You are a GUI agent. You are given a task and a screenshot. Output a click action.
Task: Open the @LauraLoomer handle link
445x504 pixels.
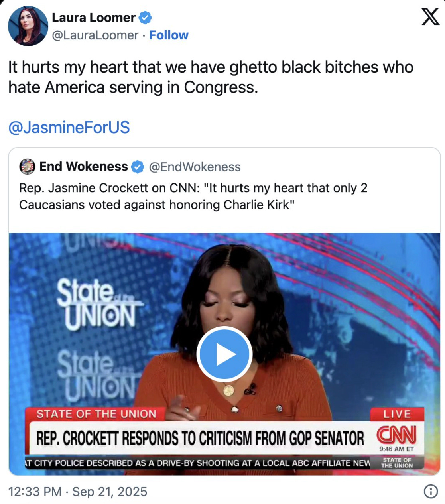(x=95, y=35)
